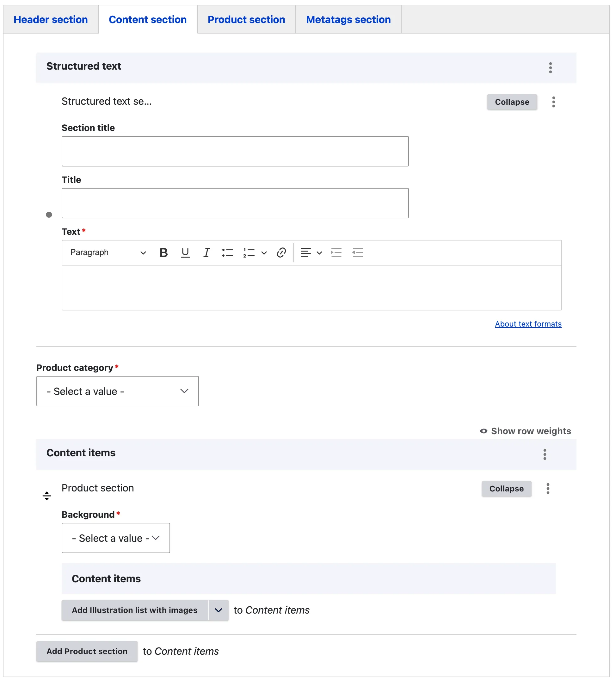616x681 pixels.
Task: Click the Add Product section button
Action: (87, 651)
